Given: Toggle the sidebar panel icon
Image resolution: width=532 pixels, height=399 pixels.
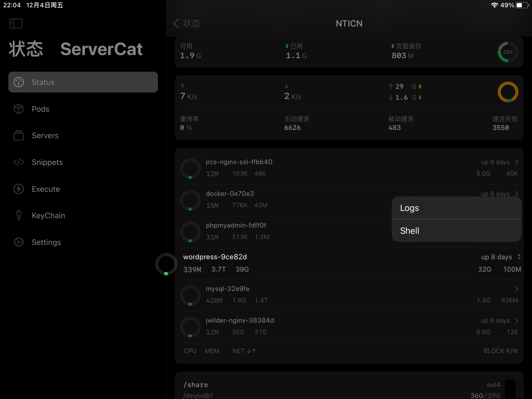Looking at the screenshot, I should (16, 23).
